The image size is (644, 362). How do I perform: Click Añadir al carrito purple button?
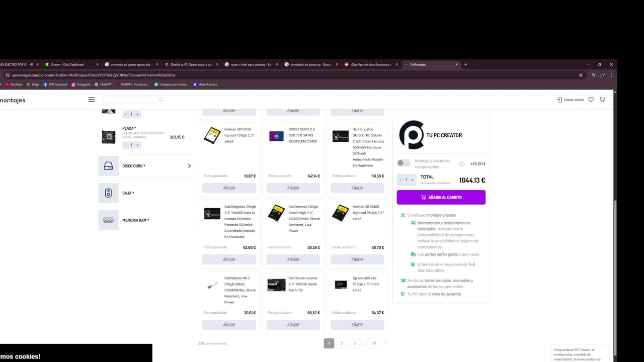(441, 197)
